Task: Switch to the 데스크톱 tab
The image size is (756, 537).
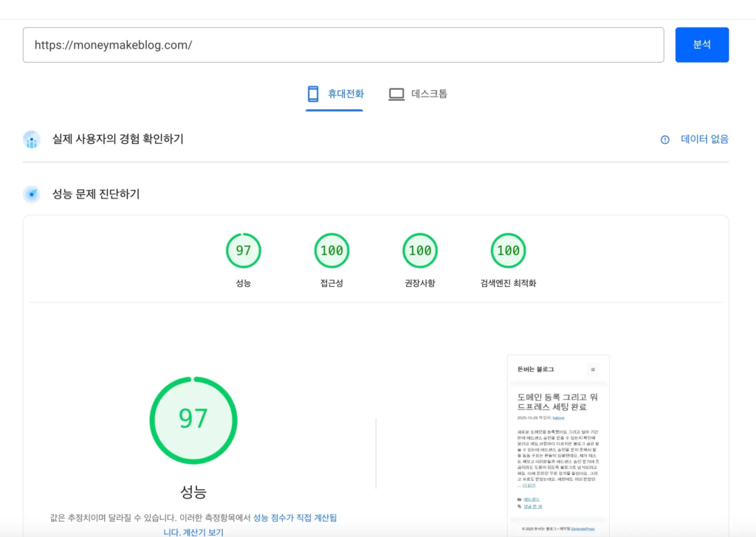Action: pos(418,94)
